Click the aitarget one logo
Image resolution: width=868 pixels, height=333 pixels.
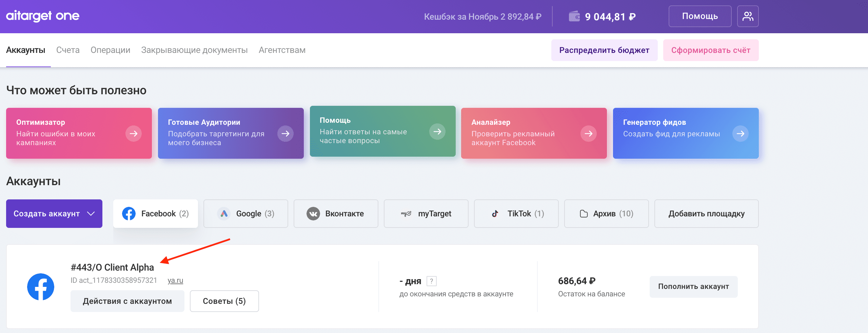(x=43, y=16)
